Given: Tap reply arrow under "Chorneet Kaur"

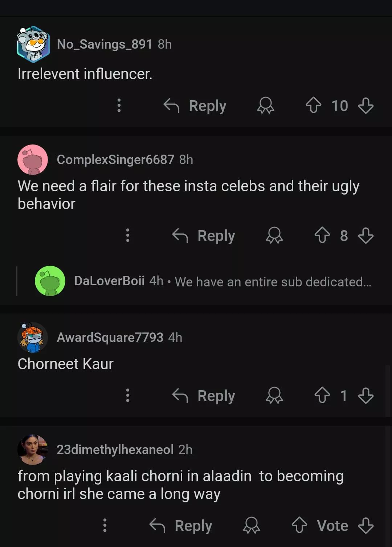Looking at the screenshot, I should [x=180, y=395].
